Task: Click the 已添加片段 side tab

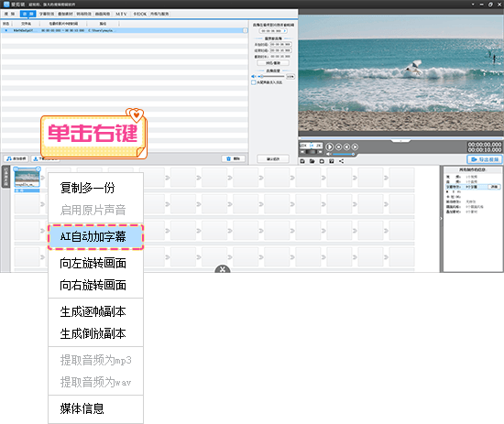Action: [x=5, y=177]
